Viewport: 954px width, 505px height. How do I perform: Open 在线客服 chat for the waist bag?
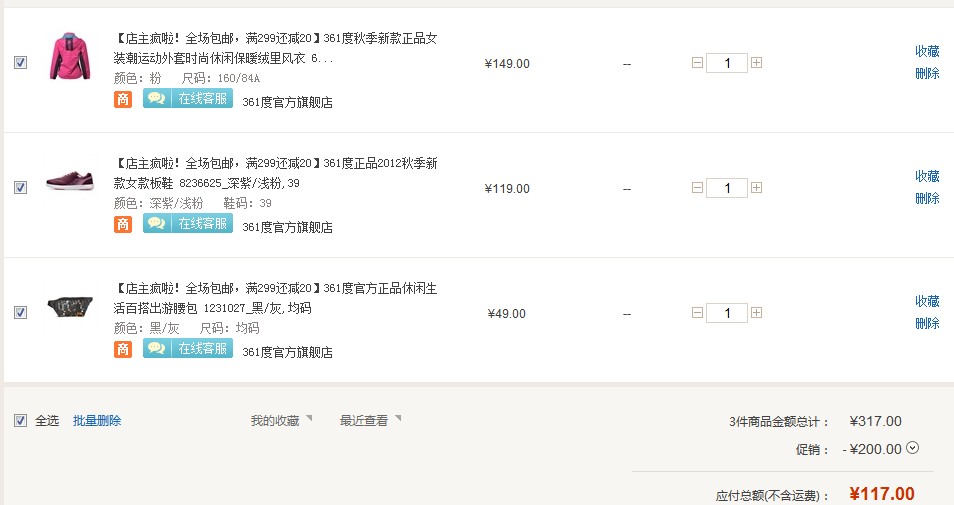click(188, 348)
